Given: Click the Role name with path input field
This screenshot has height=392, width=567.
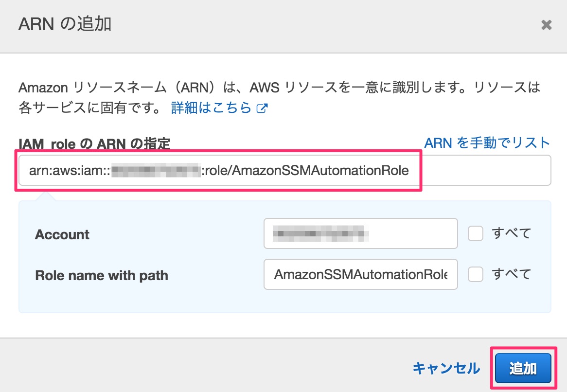Looking at the screenshot, I should click(360, 274).
